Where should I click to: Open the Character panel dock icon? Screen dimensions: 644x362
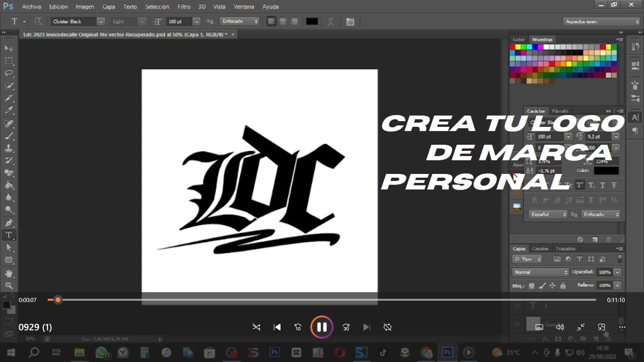[x=635, y=118]
